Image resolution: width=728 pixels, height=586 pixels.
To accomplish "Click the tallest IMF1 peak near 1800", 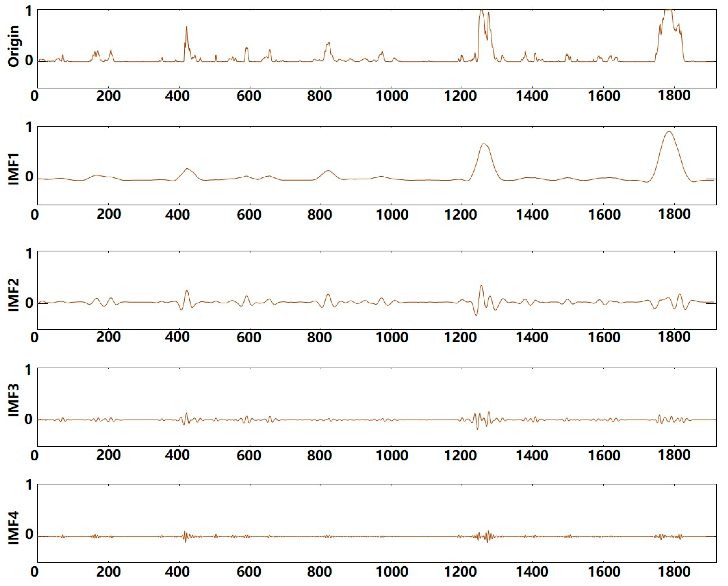I will click(x=669, y=132).
